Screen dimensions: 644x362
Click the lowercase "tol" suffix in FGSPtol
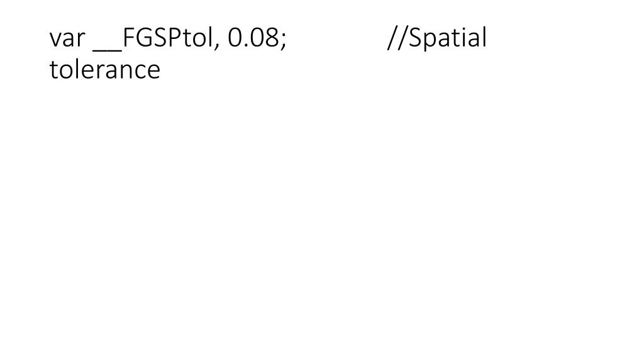[197, 37]
